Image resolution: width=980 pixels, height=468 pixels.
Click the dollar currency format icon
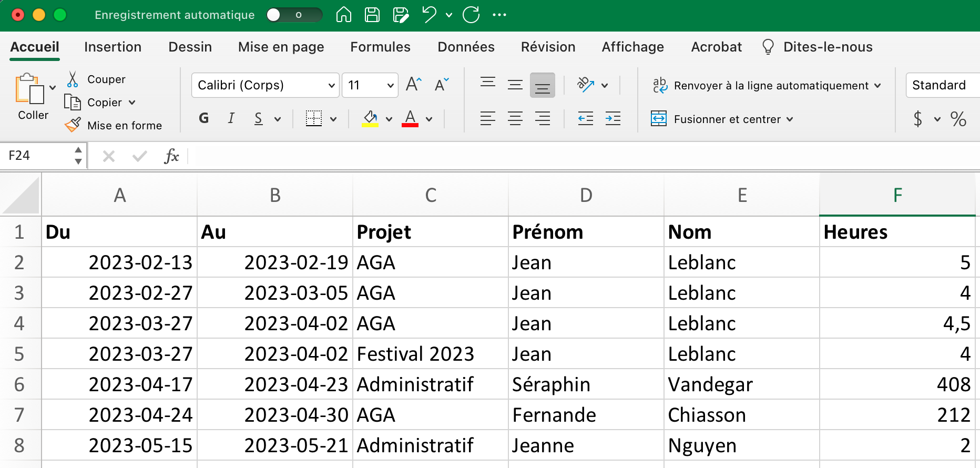click(x=918, y=119)
